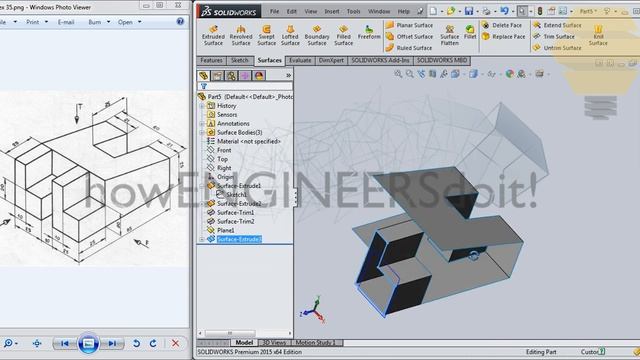Expand the selected Surface-Extrude3 node
This screenshot has height=360, width=640.
click(202, 239)
